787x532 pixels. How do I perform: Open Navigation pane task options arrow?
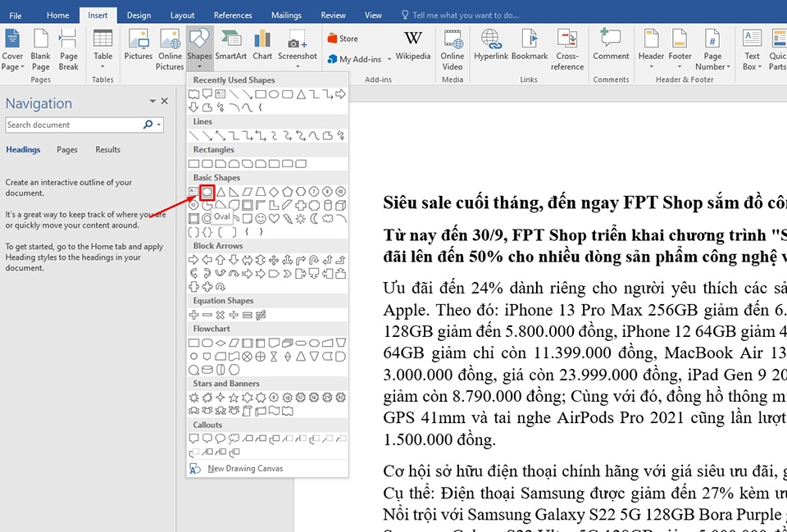tap(152, 102)
